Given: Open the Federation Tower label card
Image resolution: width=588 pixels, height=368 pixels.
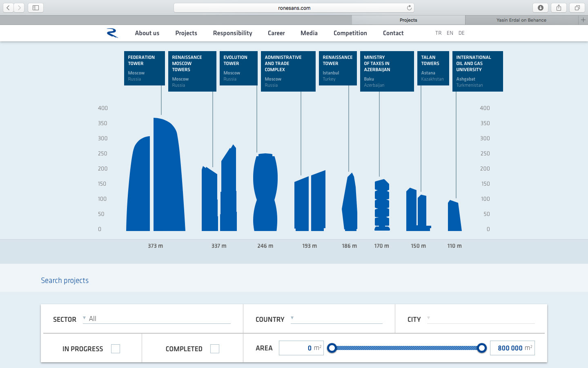Looking at the screenshot, I should (145, 68).
